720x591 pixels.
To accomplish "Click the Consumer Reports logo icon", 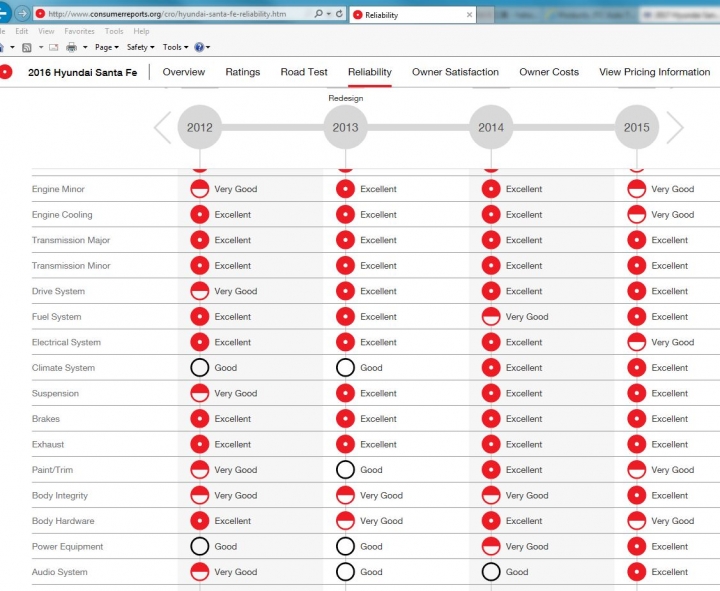I will click(6, 72).
